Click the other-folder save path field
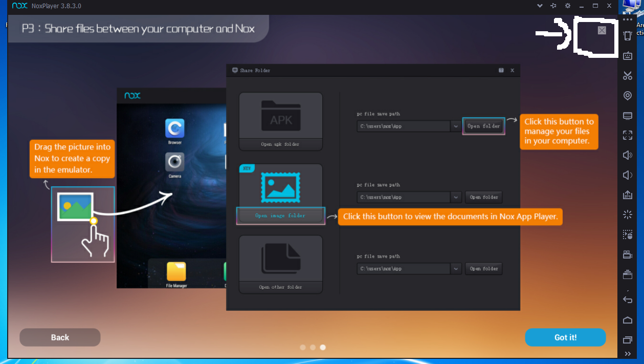644x364 pixels. click(404, 268)
